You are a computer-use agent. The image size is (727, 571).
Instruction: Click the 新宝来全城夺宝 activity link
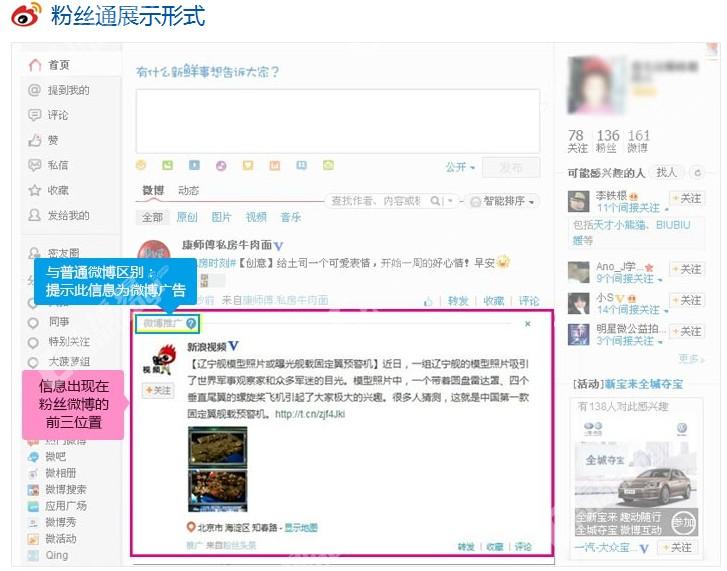pos(644,384)
